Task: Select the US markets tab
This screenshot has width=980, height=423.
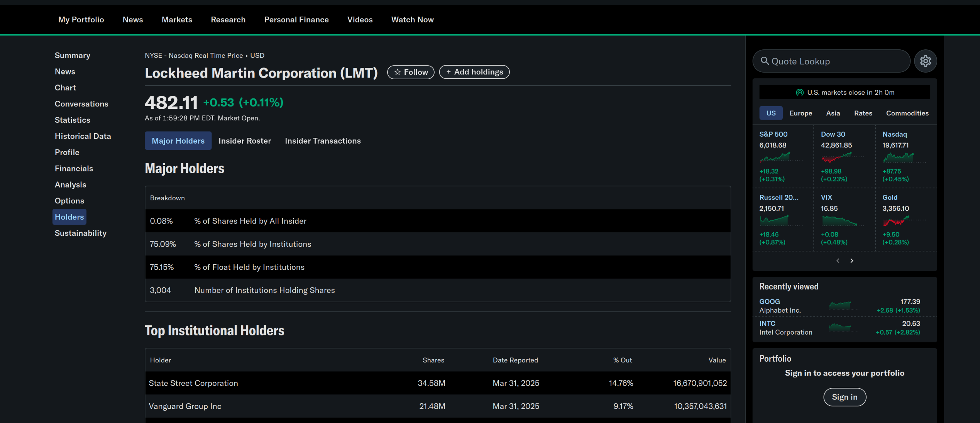Action: (771, 113)
